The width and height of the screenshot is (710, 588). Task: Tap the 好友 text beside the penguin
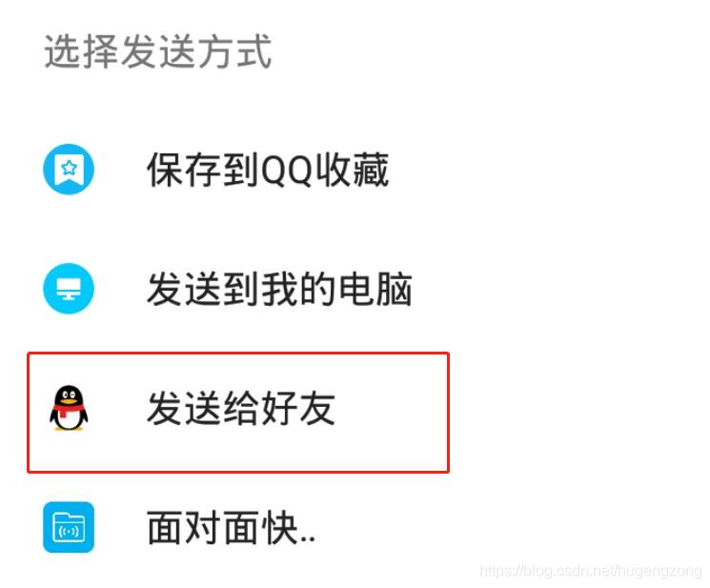coord(298,408)
